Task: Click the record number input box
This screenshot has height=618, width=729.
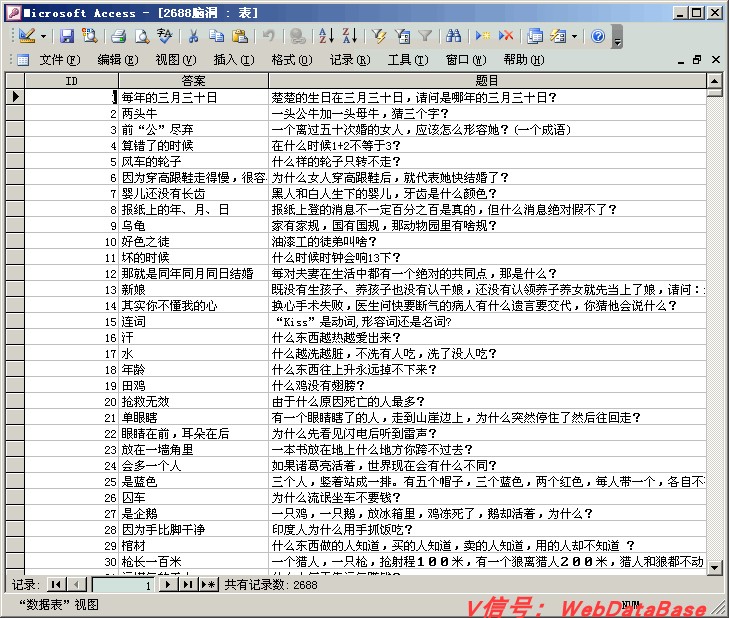Action: pyautogui.click(x=124, y=585)
